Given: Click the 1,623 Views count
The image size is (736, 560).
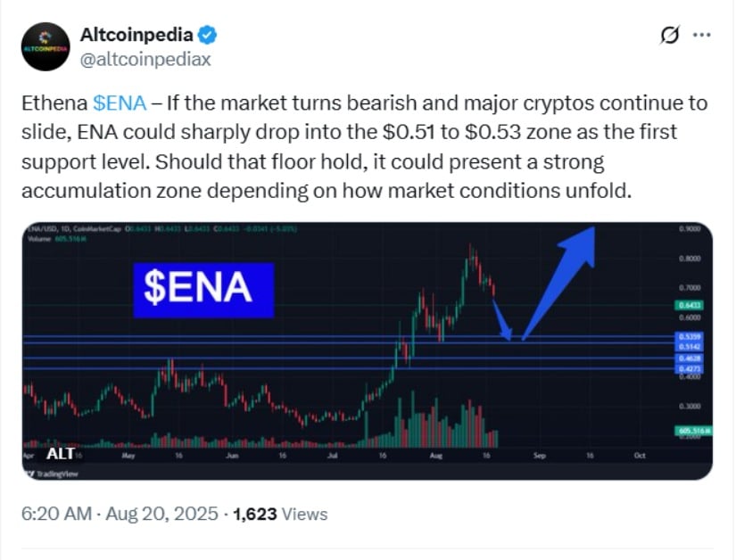Looking at the screenshot, I should click(x=280, y=514).
